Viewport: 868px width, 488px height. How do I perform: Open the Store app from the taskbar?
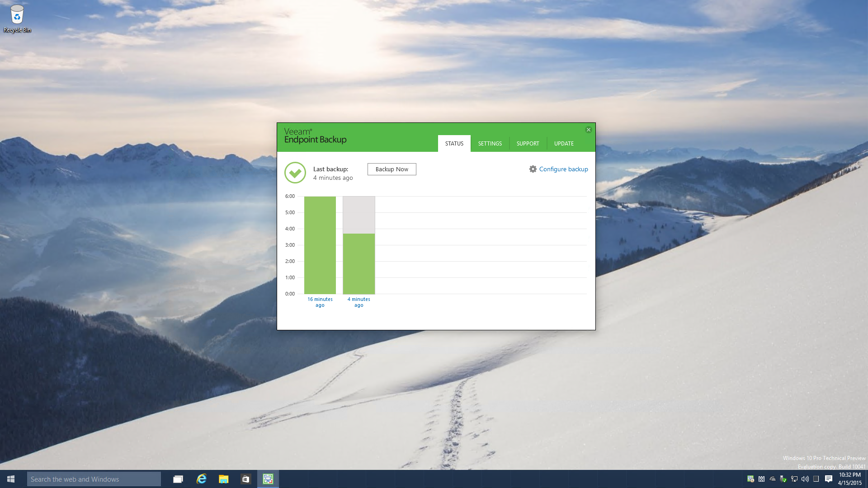[245, 479]
